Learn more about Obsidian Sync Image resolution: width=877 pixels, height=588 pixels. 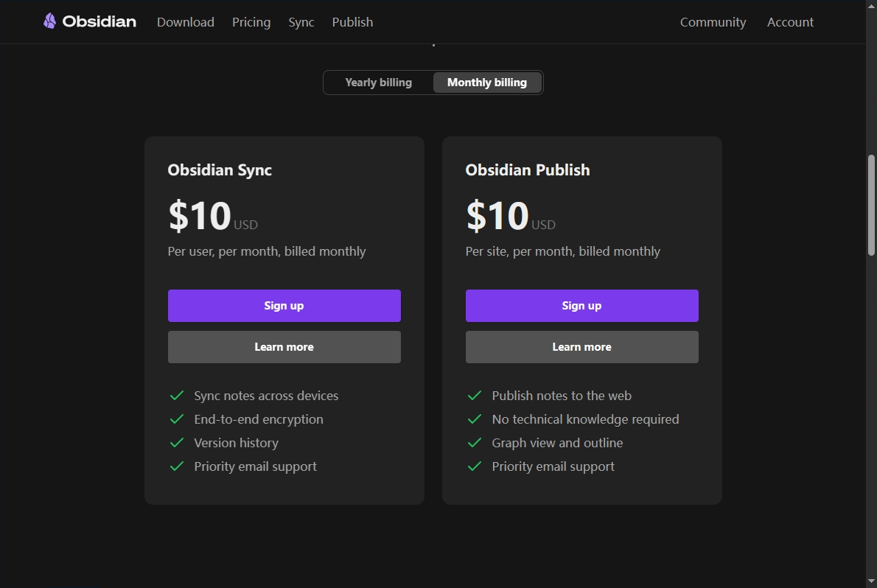pos(284,347)
